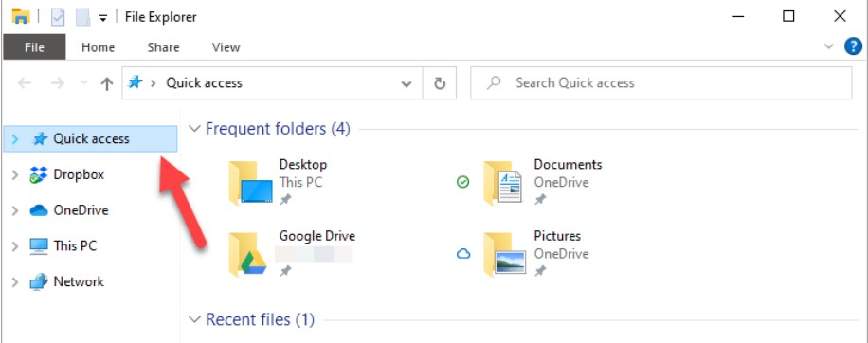868x343 pixels.
Task: Go up one level with Up arrow
Action: click(x=106, y=83)
